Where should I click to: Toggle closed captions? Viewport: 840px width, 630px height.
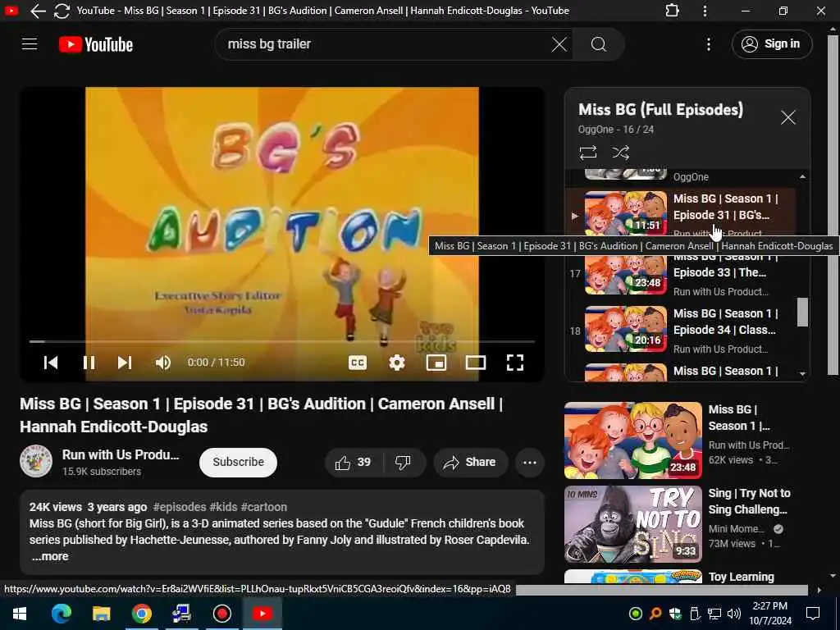tap(358, 363)
